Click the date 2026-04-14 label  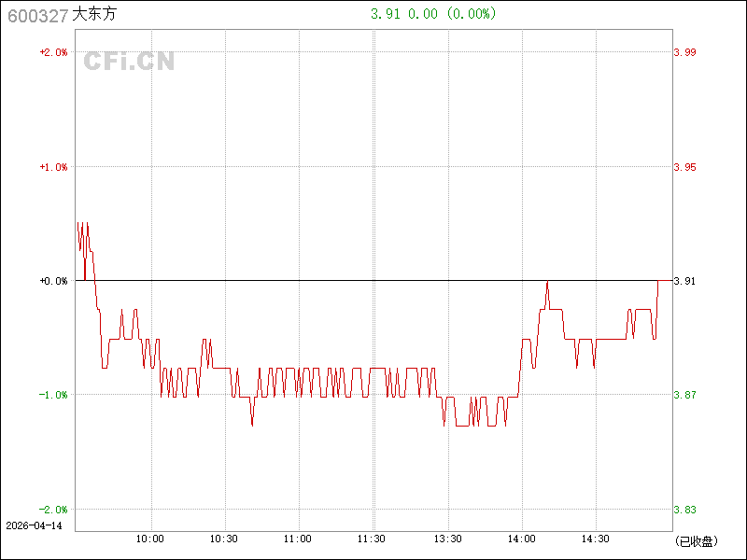[x=33, y=525]
